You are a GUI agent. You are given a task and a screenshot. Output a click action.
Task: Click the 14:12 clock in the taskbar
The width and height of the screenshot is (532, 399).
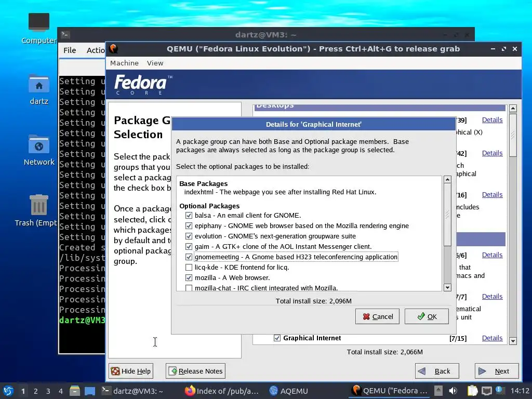520,391
